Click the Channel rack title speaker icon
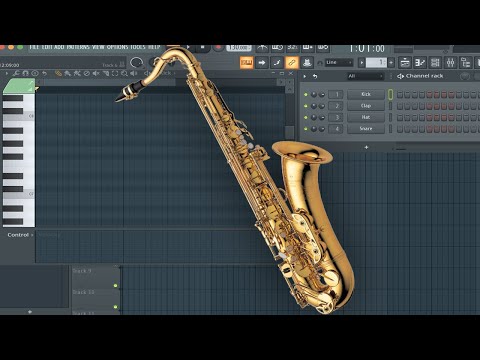 [x=400, y=76]
